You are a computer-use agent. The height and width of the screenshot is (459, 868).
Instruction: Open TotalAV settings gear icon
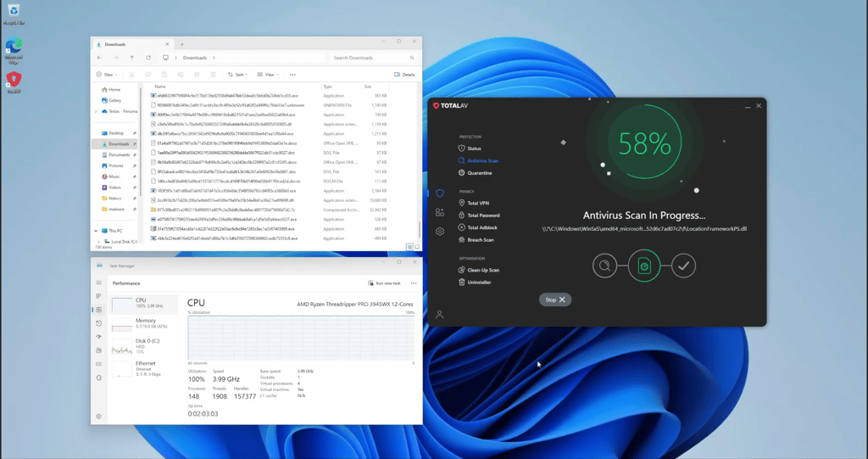[x=440, y=231]
